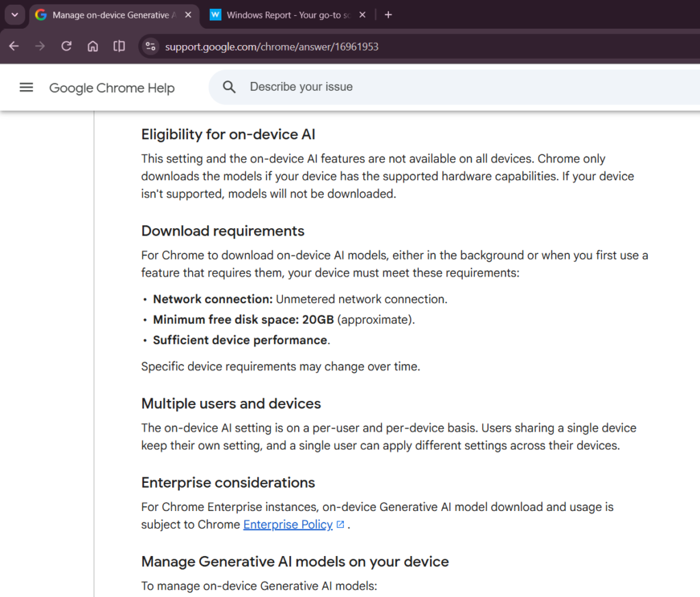Expand the tab search dropdown arrow

pos(15,15)
